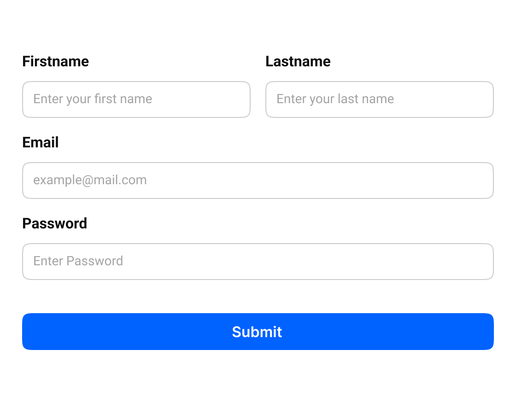The image size is (516, 420).
Task: Click the Lastname label text
Action: click(x=298, y=61)
